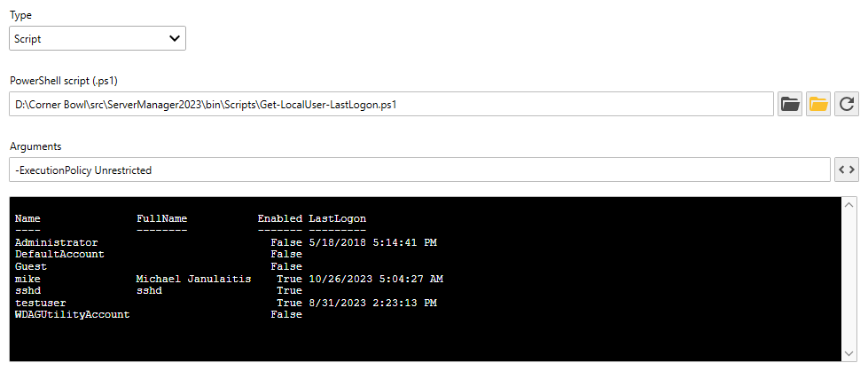The height and width of the screenshot is (371, 868).
Task: Focus the Arguments field with -ExecutionPolicy Unrestricted
Action: [x=419, y=170]
